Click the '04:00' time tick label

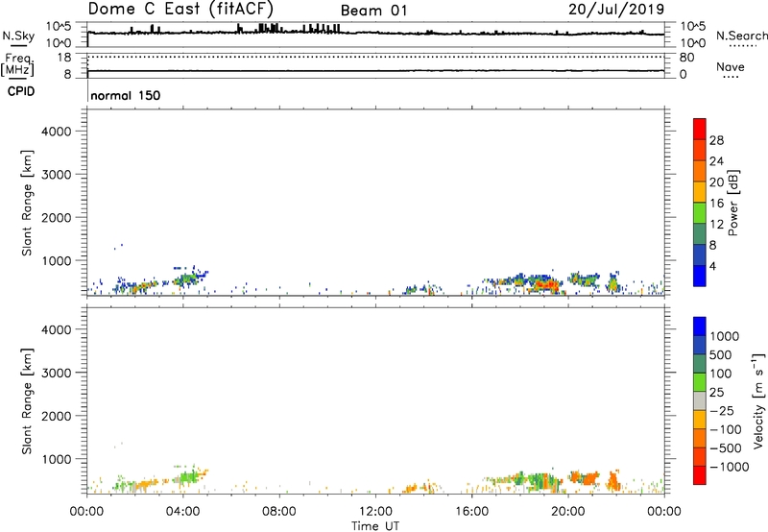click(x=182, y=512)
